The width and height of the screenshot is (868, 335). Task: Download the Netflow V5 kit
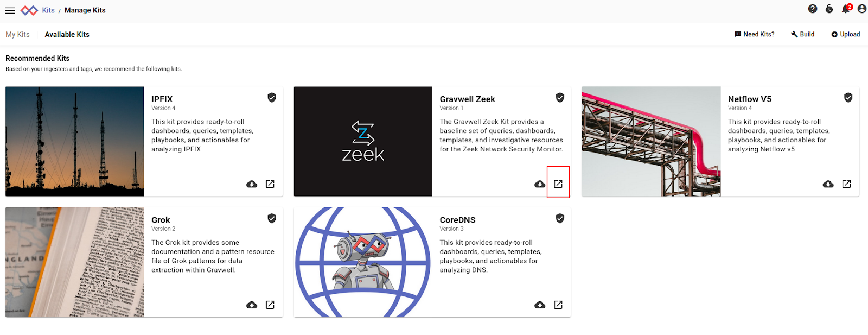coord(828,184)
